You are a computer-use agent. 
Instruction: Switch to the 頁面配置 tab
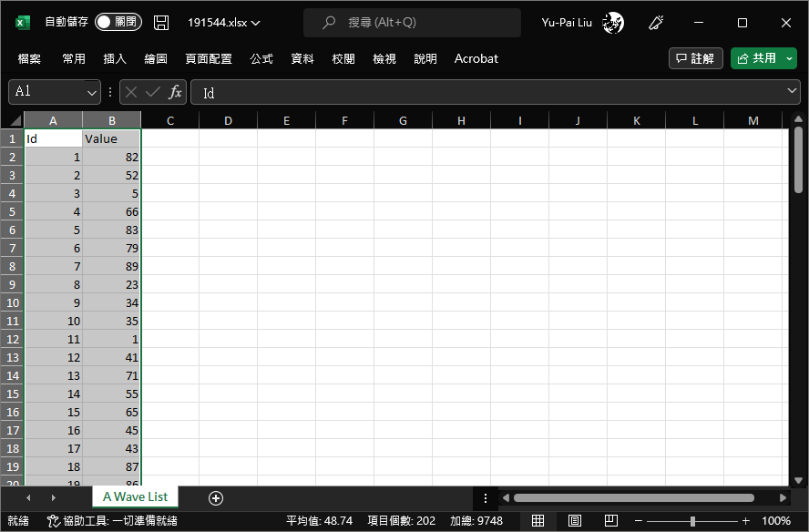coord(209,59)
